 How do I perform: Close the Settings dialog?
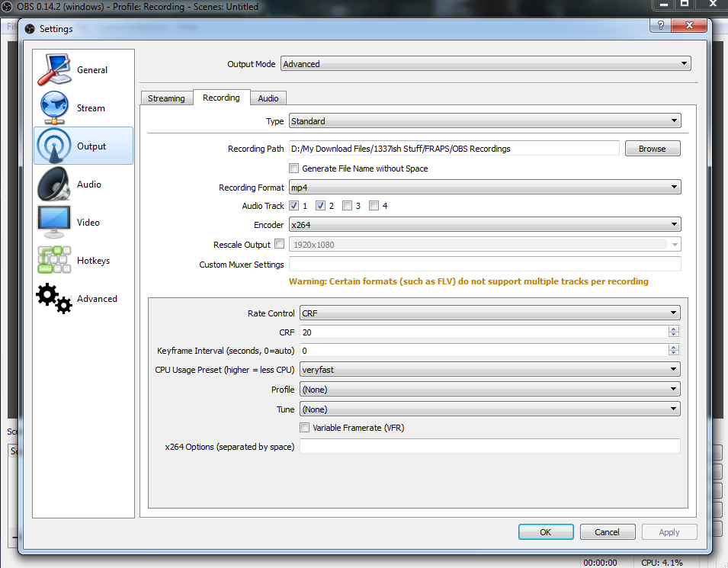[x=689, y=25]
